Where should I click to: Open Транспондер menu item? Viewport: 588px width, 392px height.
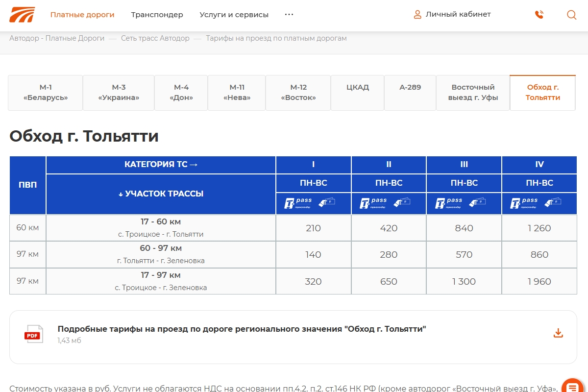click(157, 15)
